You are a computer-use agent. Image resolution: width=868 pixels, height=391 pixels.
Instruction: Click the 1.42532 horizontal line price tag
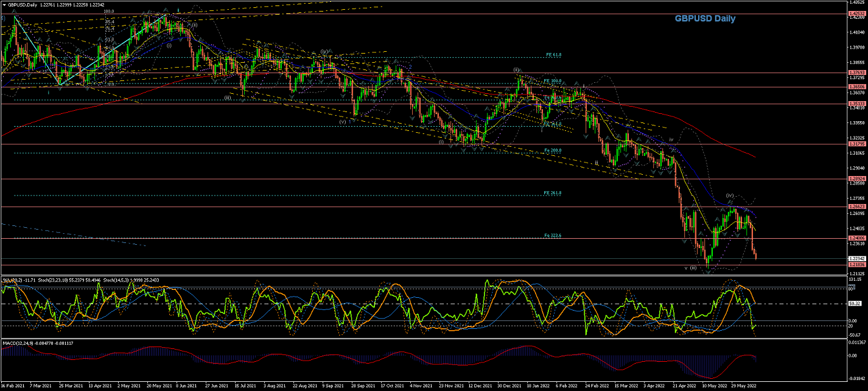coord(856,13)
